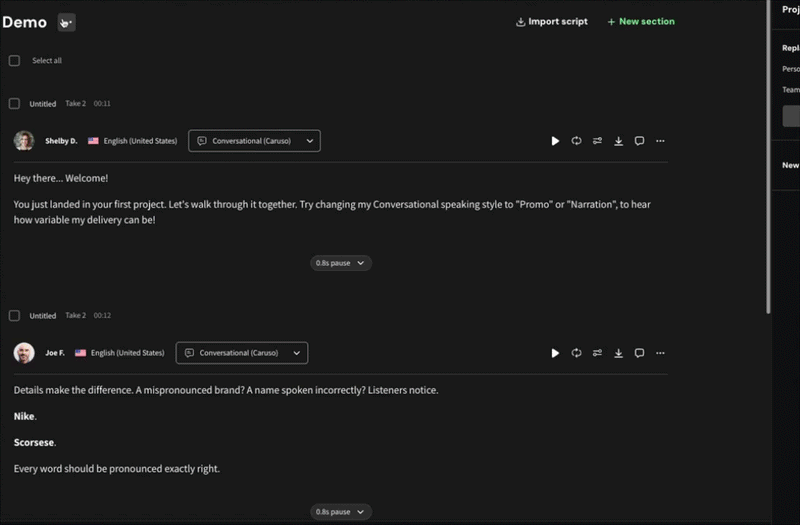Open the first 0.8s pause dropdown
This screenshot has width=800, height=525.
[340, 263]
